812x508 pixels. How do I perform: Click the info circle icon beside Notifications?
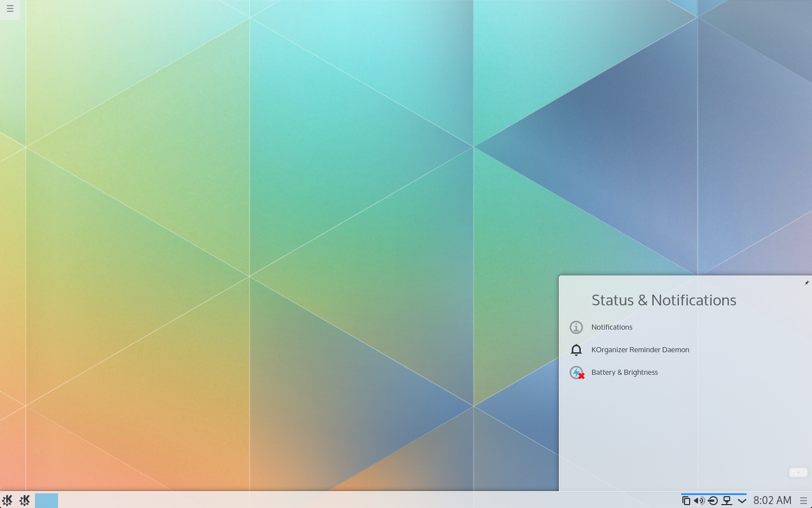pyautogui.click(x=576, y=327)
